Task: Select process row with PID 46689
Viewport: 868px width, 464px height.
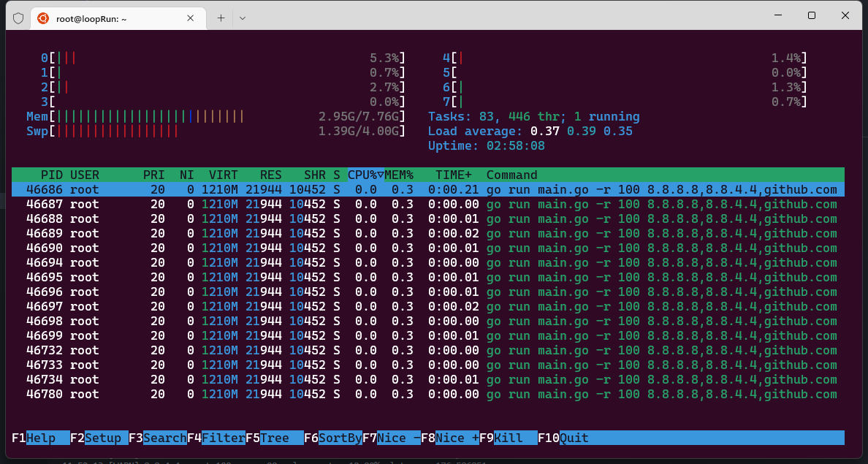Action: [x=428, y=234]
